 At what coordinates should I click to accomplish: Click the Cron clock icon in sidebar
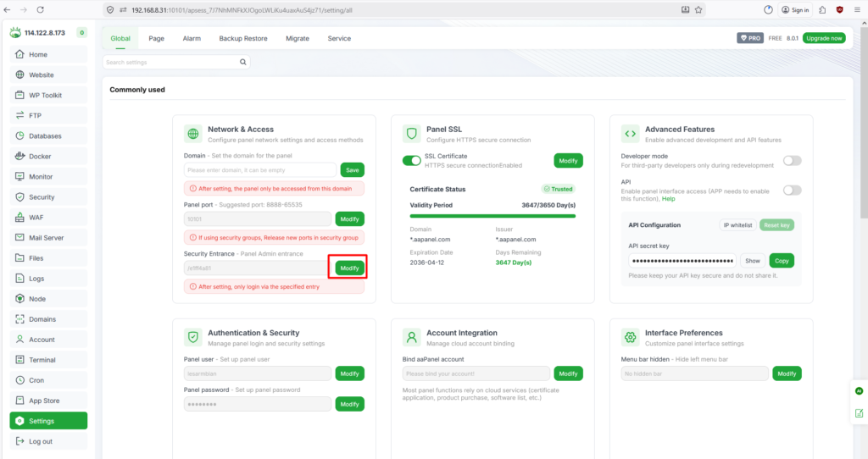(x=20, y=380)
